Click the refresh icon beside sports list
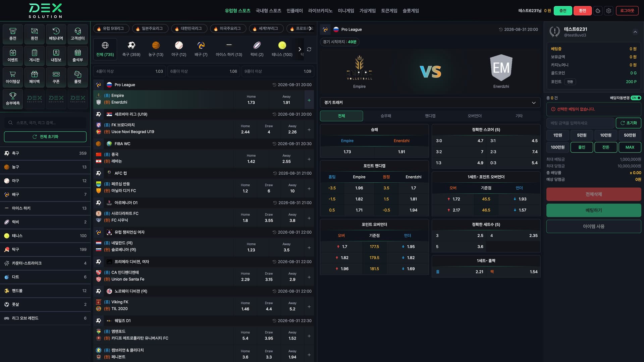644x362 pixels. pos(309,49)
